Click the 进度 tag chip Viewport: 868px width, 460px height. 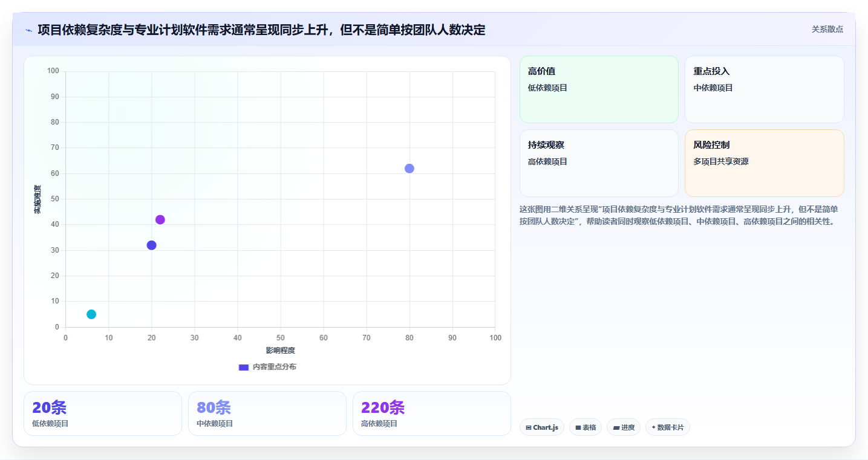pyautogui.click(x=624, y=427)
